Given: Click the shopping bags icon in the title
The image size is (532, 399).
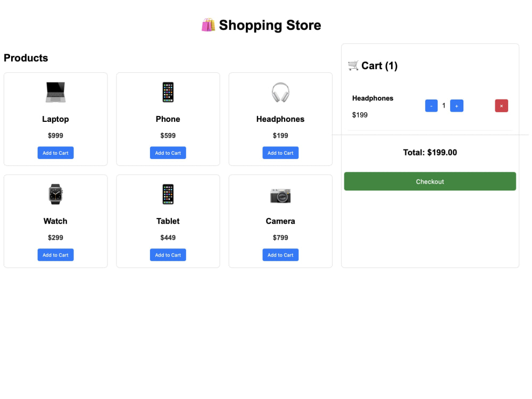Looking at the screenshot, I should pyautogui.click(x=209, y=25).
